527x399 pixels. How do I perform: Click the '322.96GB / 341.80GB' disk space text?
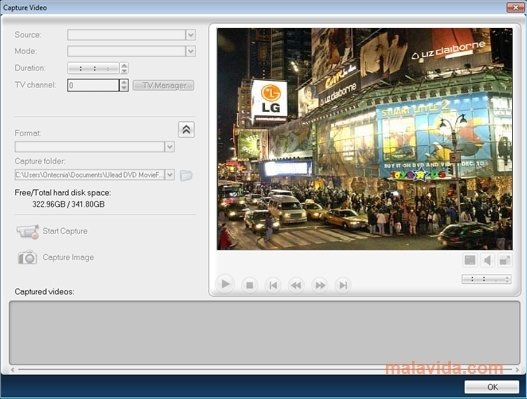(x=68, y=204)
